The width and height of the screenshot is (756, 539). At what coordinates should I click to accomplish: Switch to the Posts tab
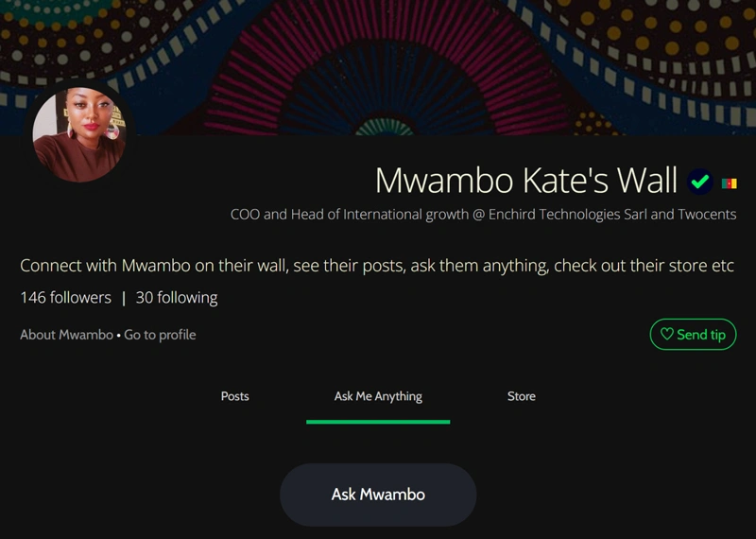(x=234, y=396)
